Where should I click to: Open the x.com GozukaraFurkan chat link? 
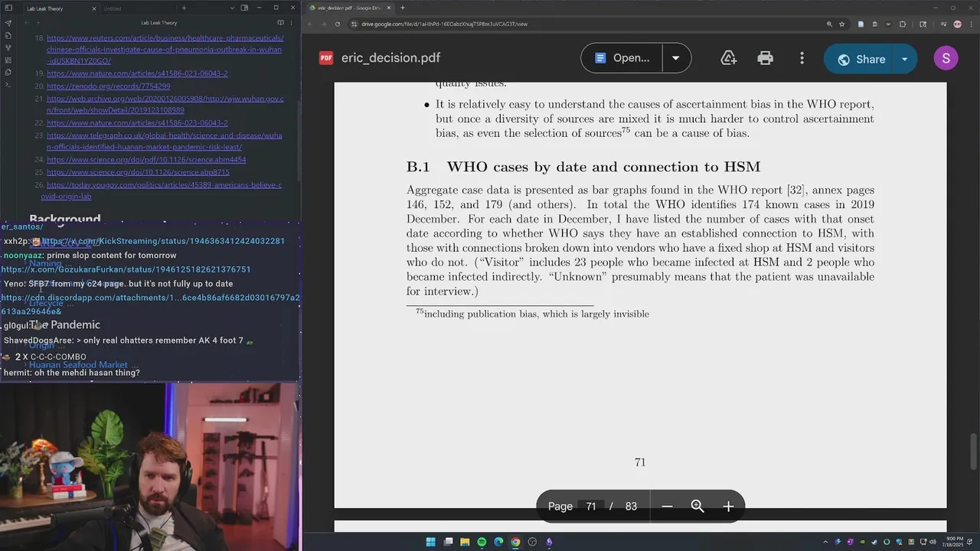tap(126, 269)
